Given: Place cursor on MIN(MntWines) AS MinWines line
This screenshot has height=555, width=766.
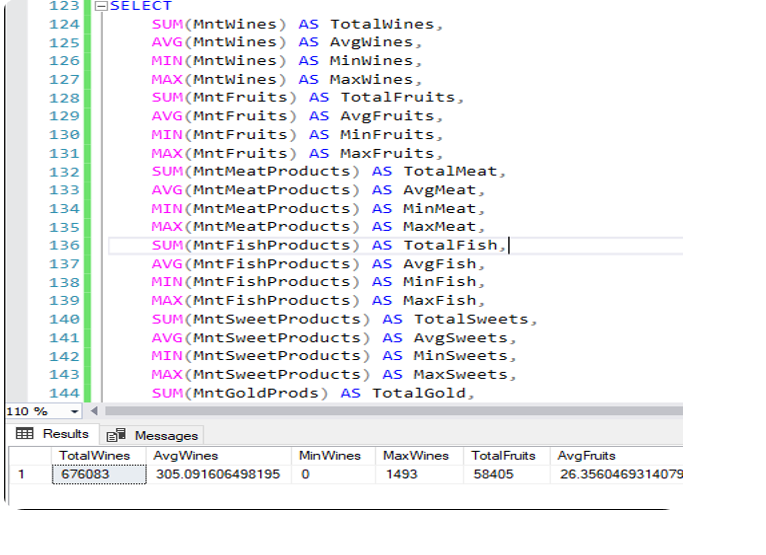Looking at the screenshot, I should click(286, 61).
